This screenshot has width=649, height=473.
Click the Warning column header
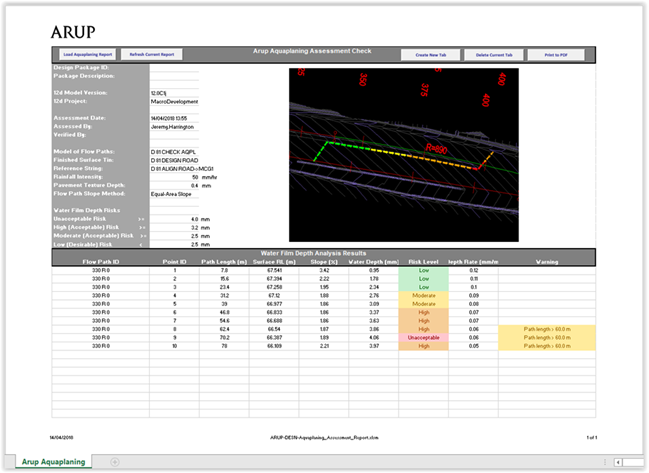coord(547,262)
